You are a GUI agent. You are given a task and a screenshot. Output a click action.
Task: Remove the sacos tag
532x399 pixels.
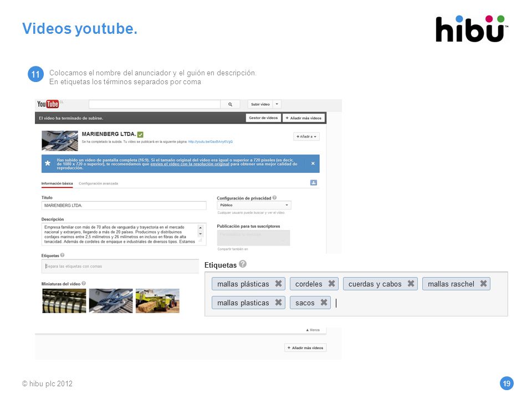(x=324, y=303)
